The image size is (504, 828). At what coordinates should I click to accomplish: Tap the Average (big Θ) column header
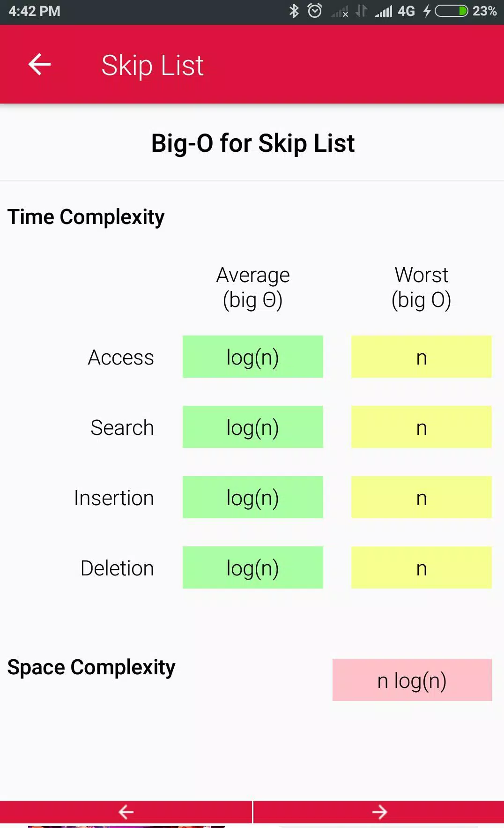(x=252, y=287)
